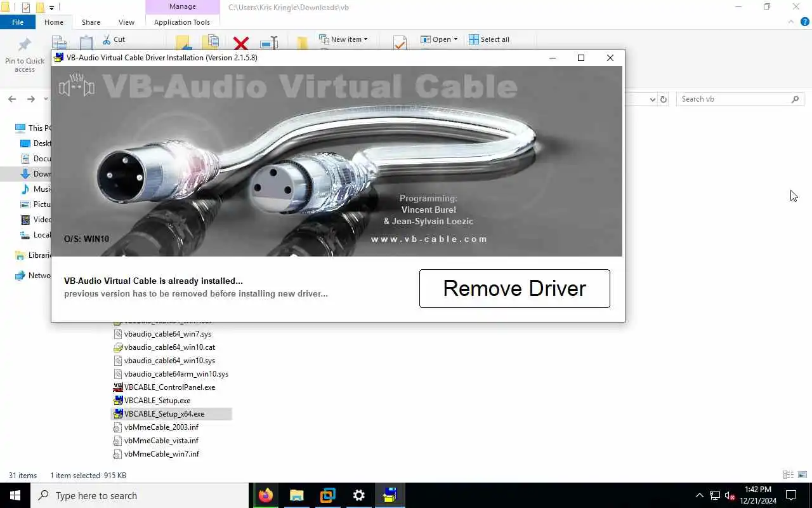Expand the address bar history dropdown
The width and height of the screenshot is (812, 508).
[653, 99]
